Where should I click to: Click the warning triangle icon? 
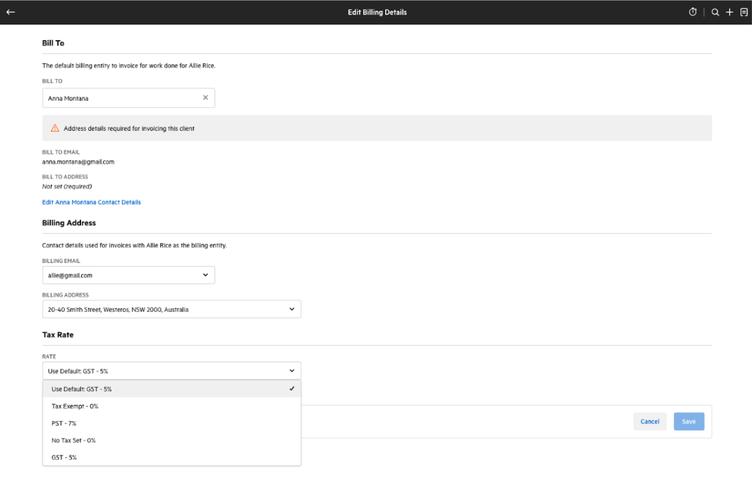point(55,128)
